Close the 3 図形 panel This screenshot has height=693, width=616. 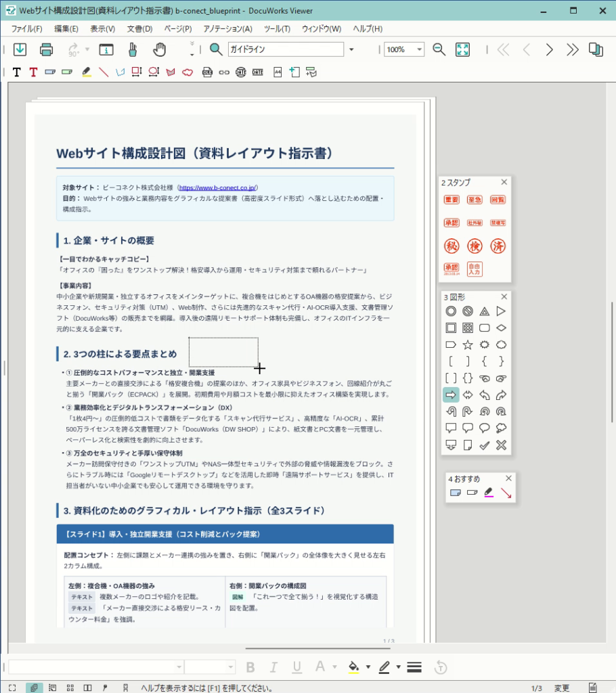(504, 296)
